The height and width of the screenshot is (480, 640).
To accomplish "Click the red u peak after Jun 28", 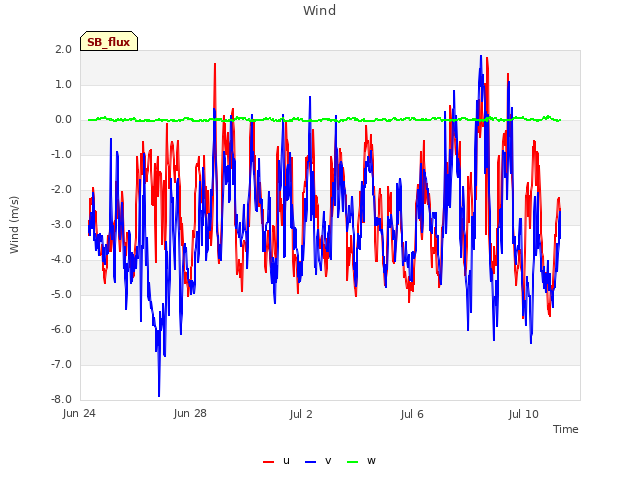I will pyautogui.click(x=215, y=65).
